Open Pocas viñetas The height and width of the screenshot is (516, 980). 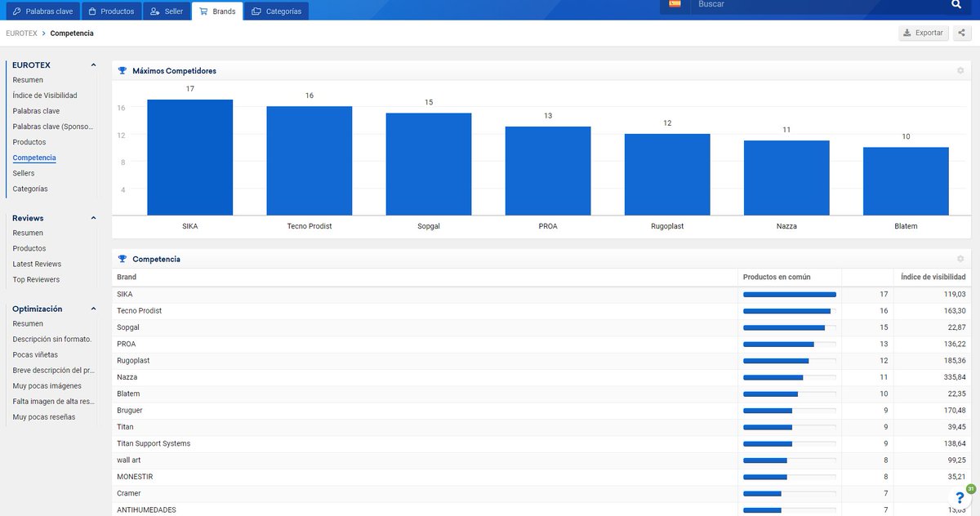click(35, 354)
